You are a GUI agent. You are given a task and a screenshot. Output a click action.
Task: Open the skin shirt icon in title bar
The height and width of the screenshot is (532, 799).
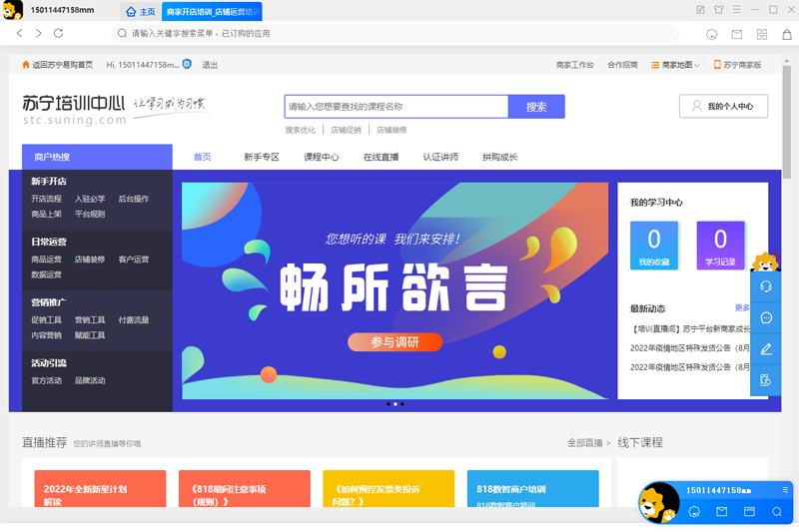719,10
